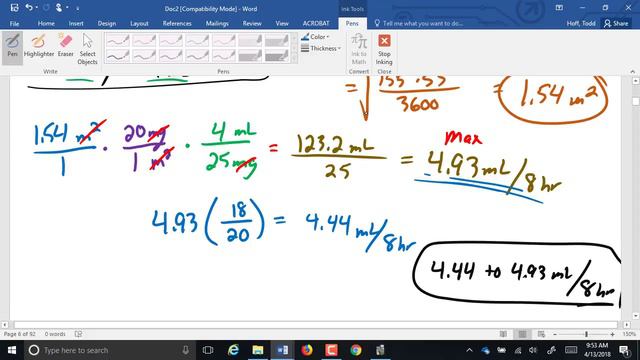Image resolution: width=640 pixels, height=360 pixels.
Task: Open the Undo history dropdown arrow
Action: (x=36, y=8)
